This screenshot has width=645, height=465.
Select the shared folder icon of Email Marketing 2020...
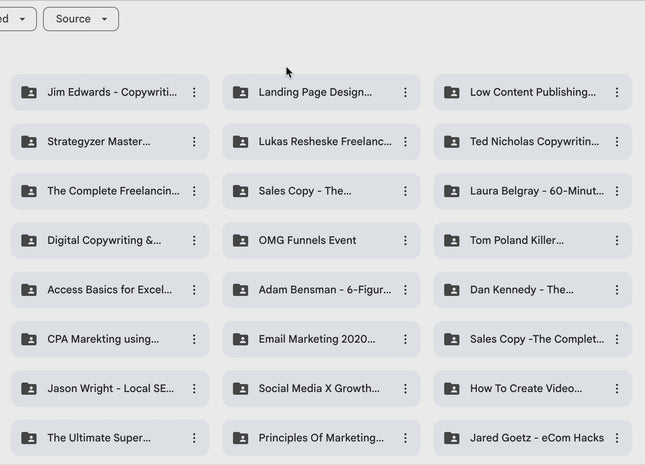[x=241, y=339]
